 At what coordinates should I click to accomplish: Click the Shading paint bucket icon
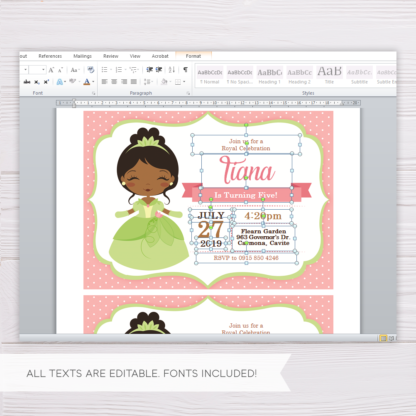click(164, 82)
